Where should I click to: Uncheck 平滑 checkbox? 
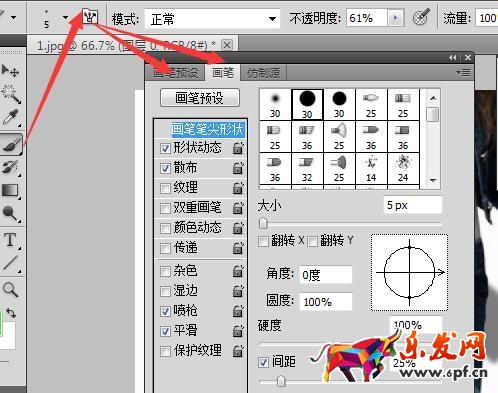click(x=165, y=331)
